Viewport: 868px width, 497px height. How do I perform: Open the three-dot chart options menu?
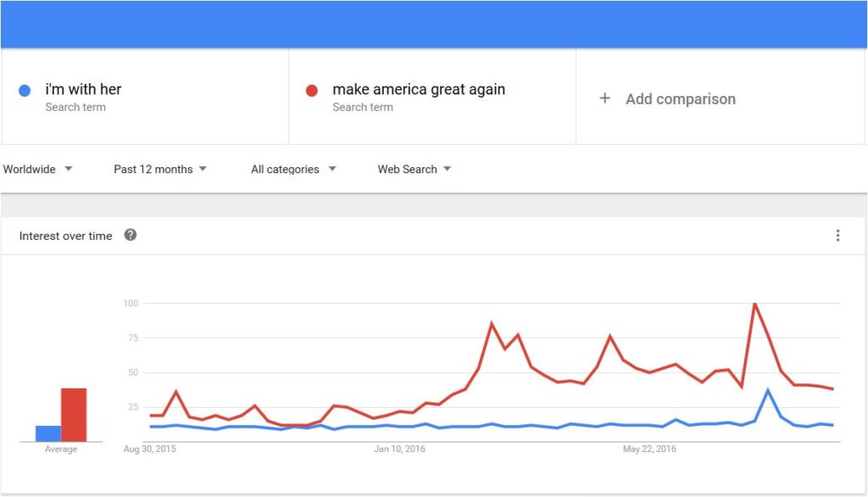pos(837,236)
